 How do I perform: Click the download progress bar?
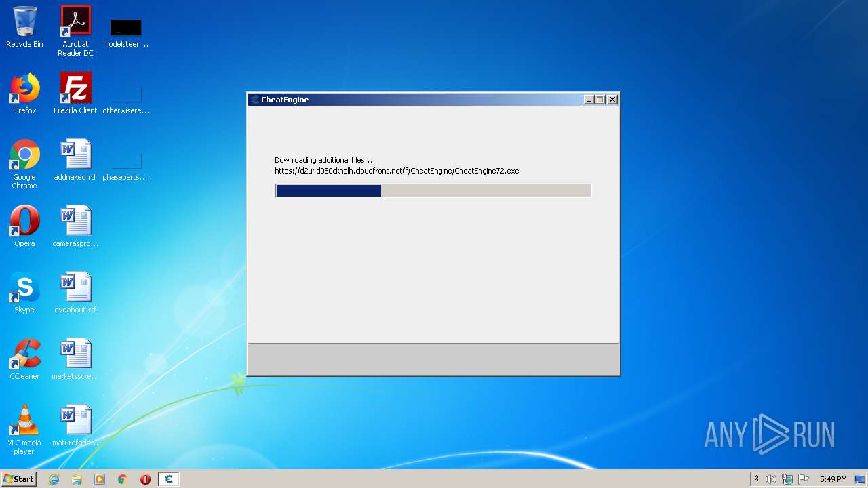(x=433, y=191)
